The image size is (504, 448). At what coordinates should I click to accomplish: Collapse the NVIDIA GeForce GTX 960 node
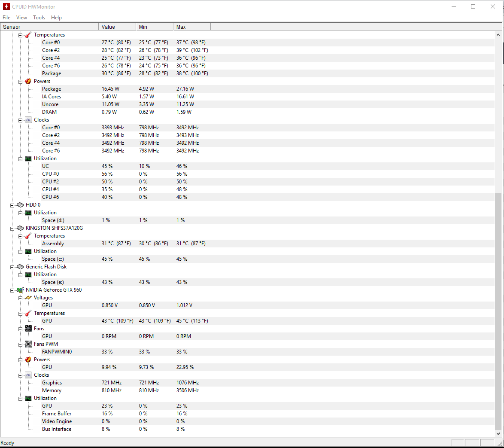point(12,290)
